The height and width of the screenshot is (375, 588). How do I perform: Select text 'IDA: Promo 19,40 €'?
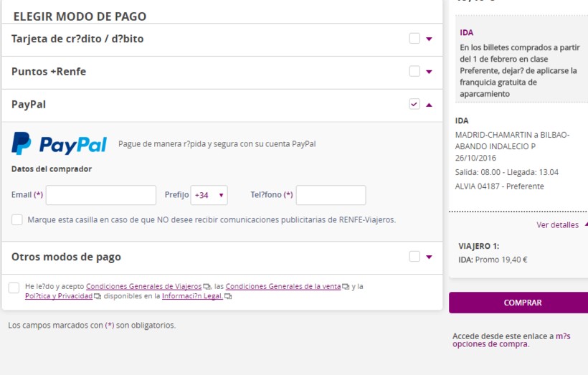(493, 260)
